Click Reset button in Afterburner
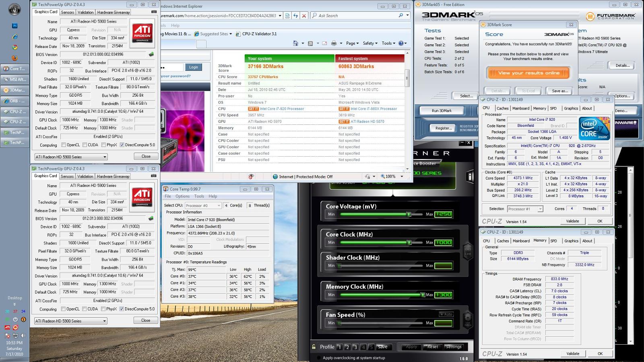Viewport: 644px width, 362px height. coord(433,347)
